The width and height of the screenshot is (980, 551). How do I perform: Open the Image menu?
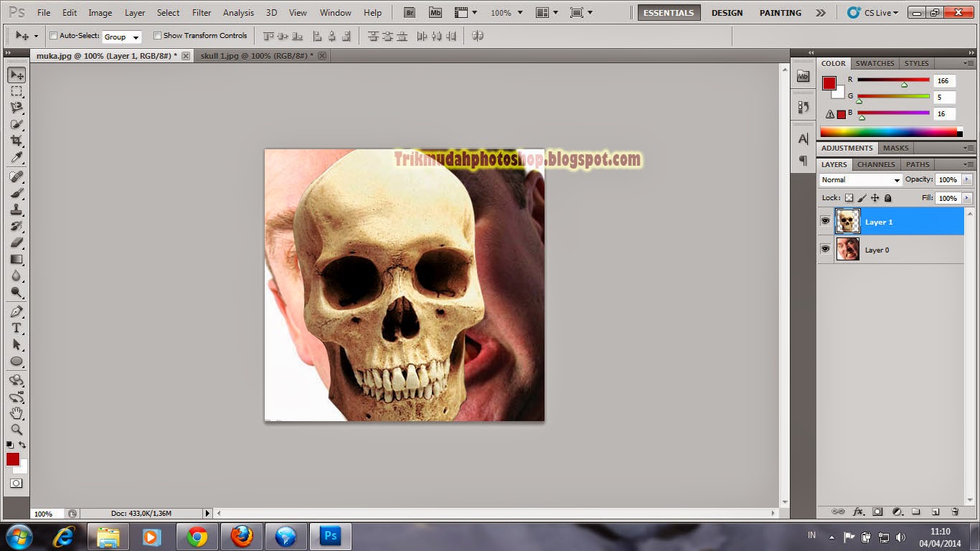(100, 13)
